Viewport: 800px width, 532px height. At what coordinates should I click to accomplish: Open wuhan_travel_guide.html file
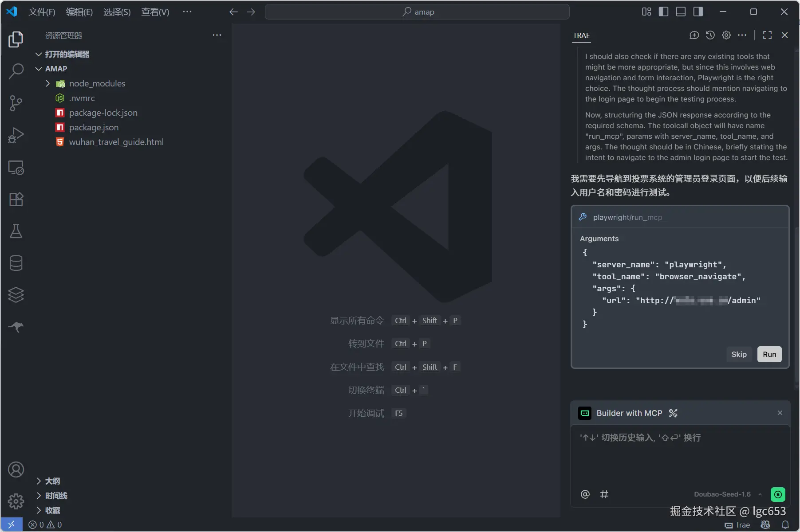[116, 142]
